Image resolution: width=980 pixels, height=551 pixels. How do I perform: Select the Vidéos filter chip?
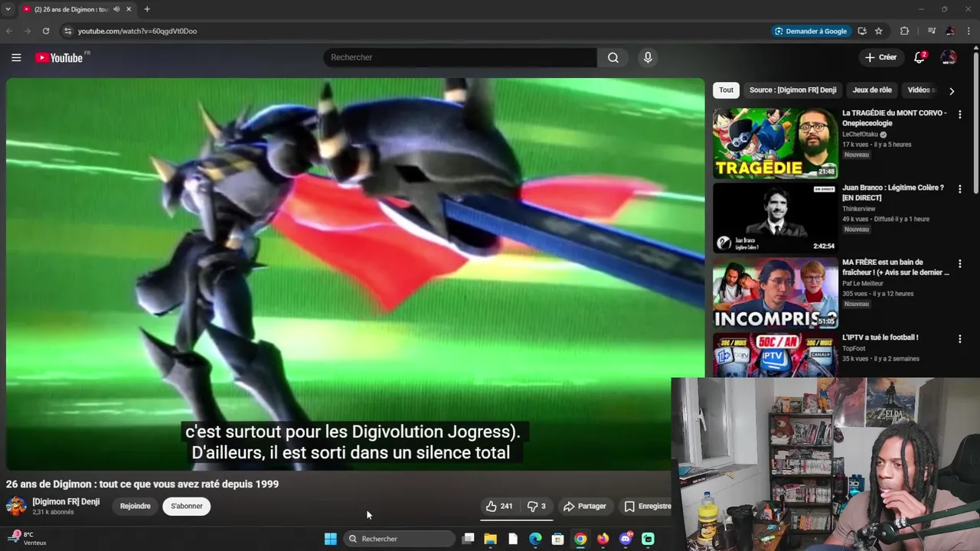[921, 90]
